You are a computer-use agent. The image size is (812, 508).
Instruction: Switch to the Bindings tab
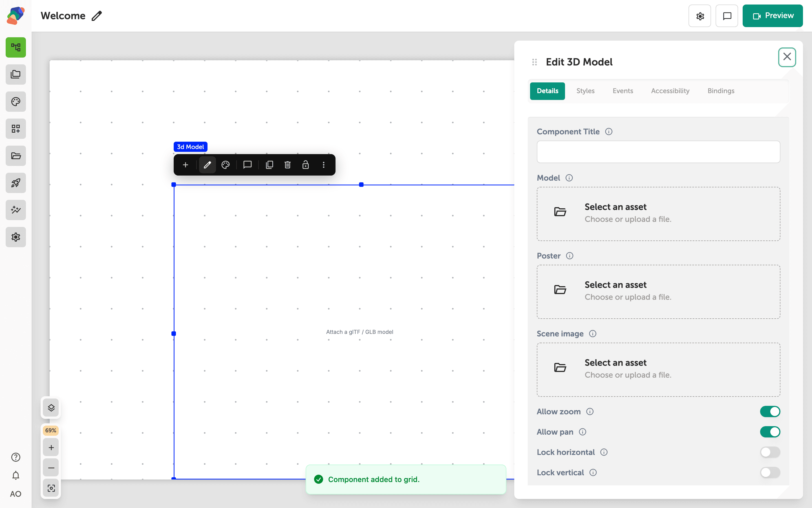click(x=721, y=91)
